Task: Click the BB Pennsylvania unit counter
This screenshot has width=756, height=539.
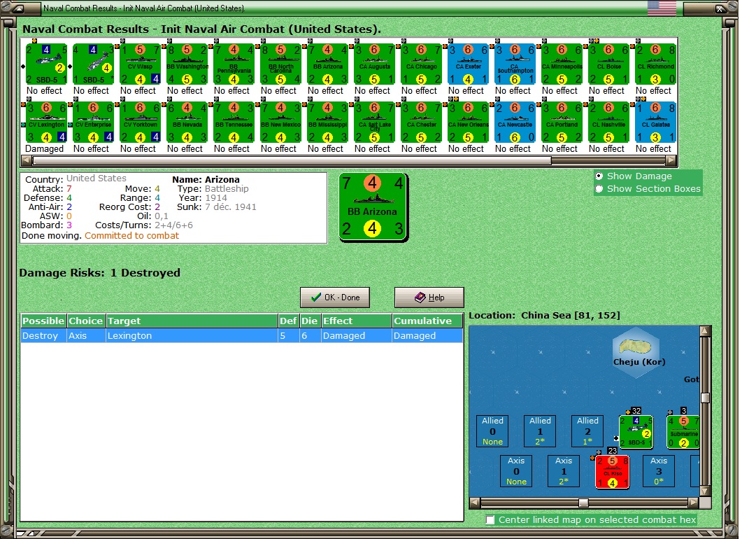Action: (x=234, y=64)
